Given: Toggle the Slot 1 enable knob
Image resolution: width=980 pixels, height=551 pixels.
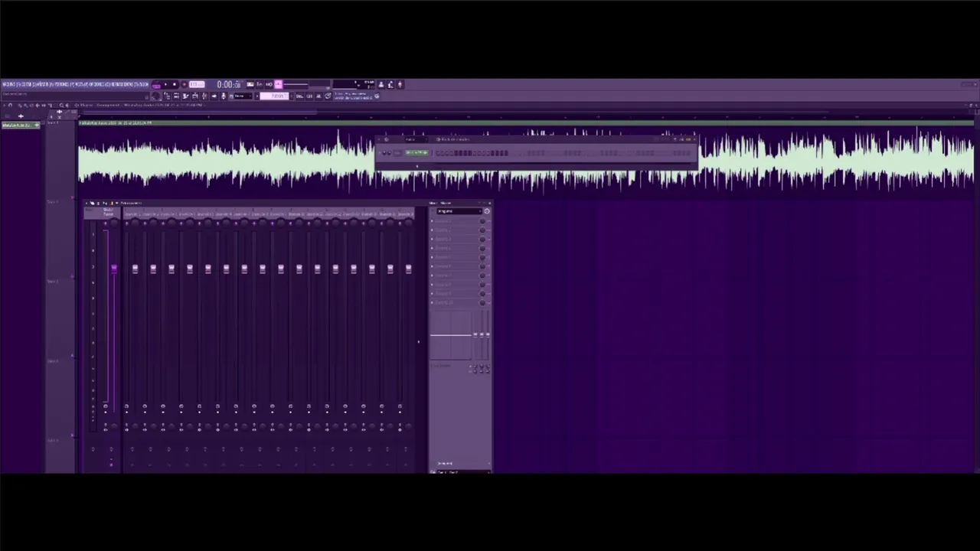Looking at the screenshot, I should pos(482,220).
